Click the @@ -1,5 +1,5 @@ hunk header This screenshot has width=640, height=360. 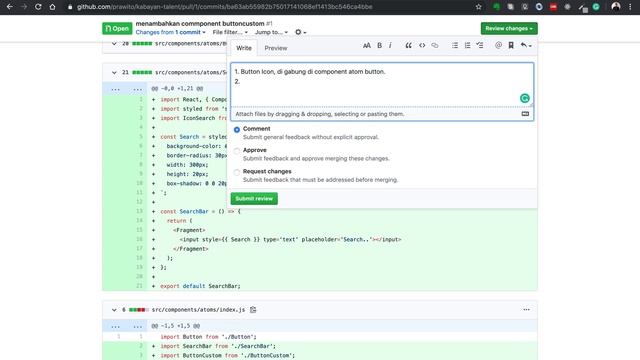coord(176,326)
